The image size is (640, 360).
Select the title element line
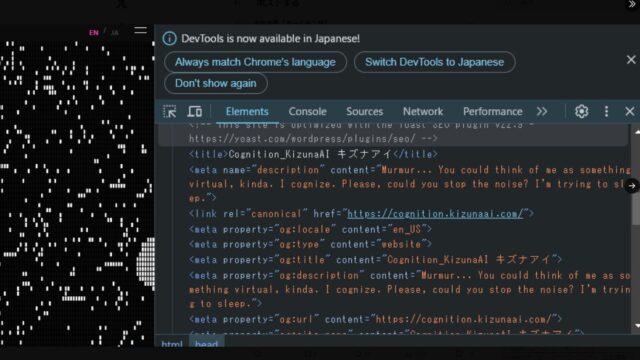(x=313, y=154)
